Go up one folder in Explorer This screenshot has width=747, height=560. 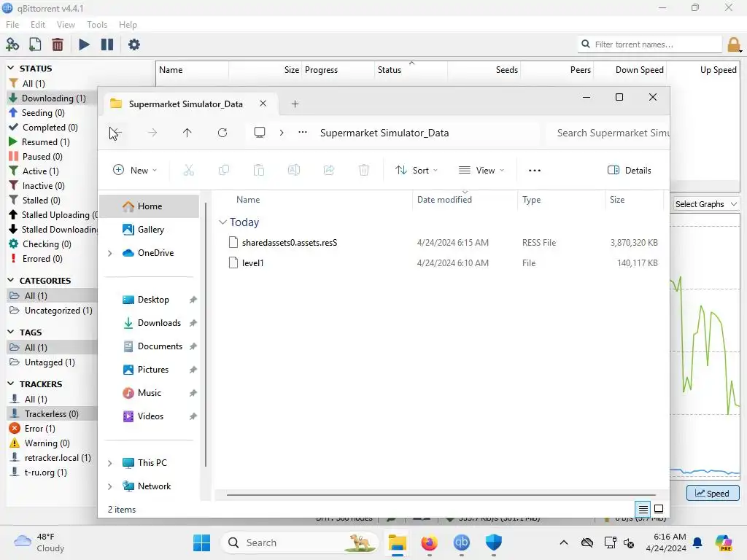coord(187,133)
